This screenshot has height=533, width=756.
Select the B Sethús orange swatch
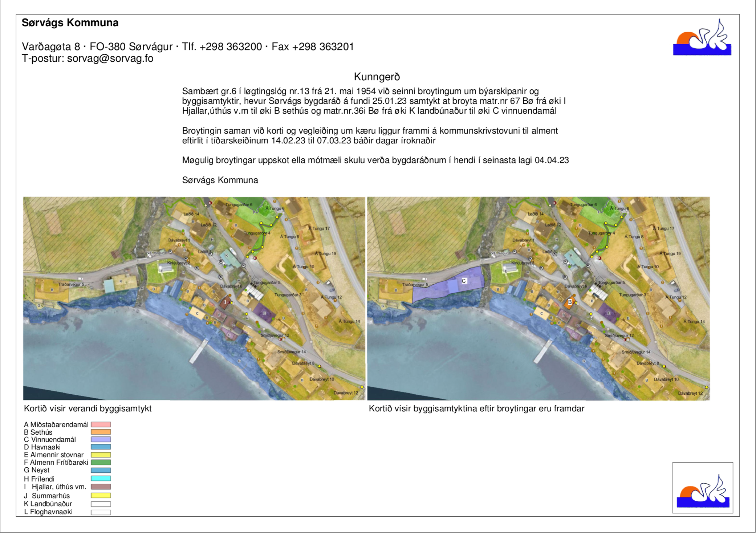(101, 432)
